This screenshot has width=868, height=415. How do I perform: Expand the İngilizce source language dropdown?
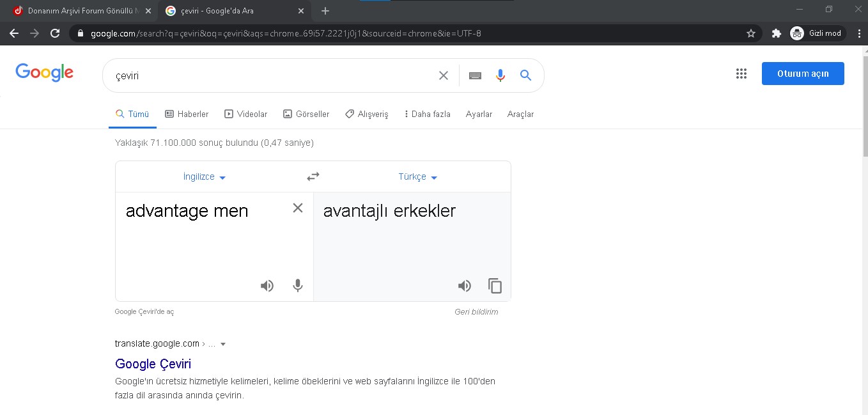coord(205,177)
